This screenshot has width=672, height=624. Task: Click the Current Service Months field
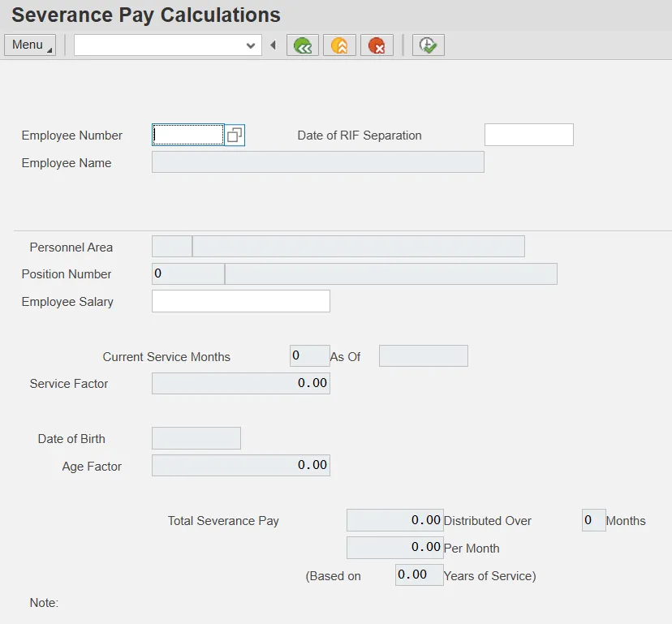coord(309,356)
